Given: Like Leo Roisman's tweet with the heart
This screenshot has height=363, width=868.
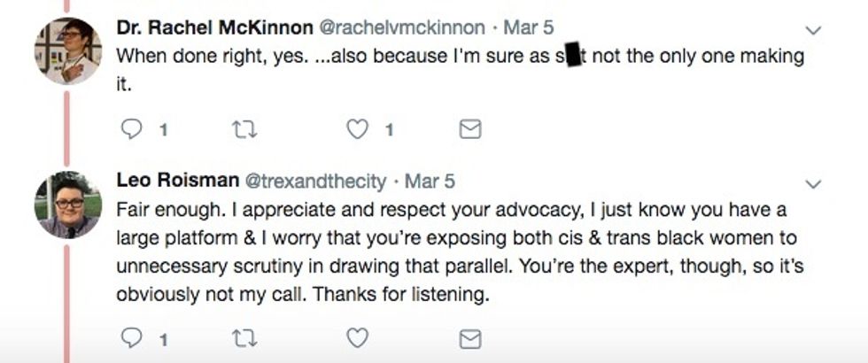Looking at the screenshot, I should coord(357,338).
